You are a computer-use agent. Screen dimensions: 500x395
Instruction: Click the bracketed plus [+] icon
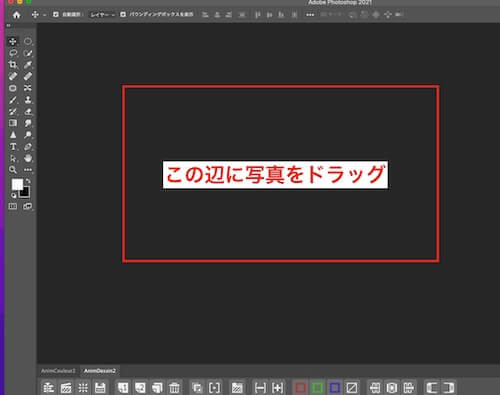pyautogui.click(x=277, y=388)
